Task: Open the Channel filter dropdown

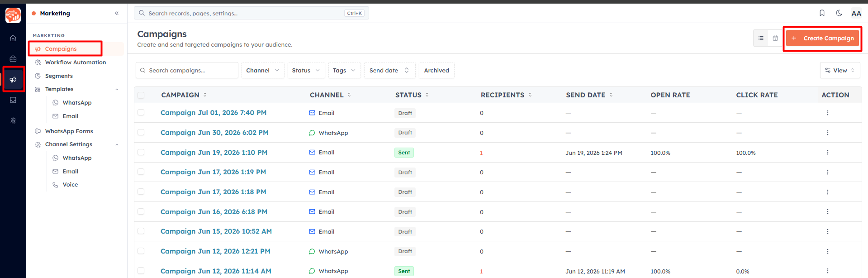Action: click(x=263, y=70)
